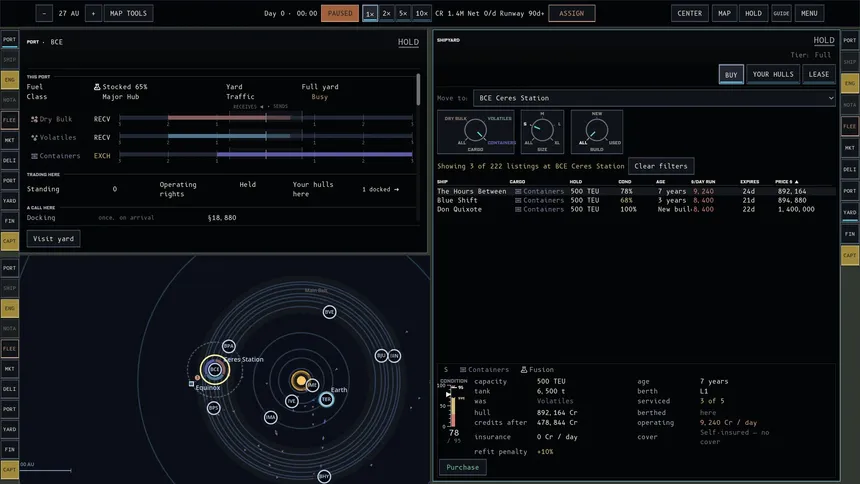The image size is (860, 484).
Task: Click the Volatiles cargo icon in port panel
Action: (x=34, y=138)
